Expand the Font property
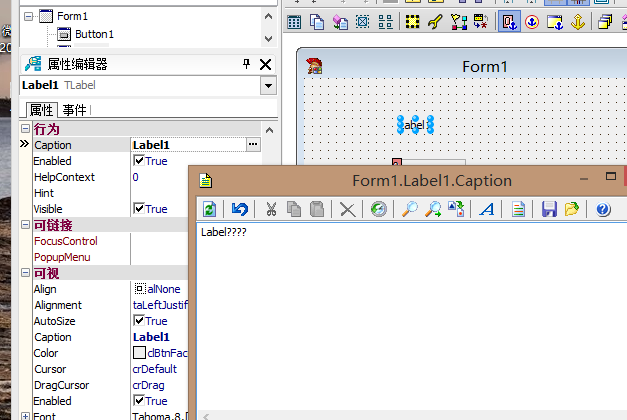This screenshot has height=420, width=627. 26,416
